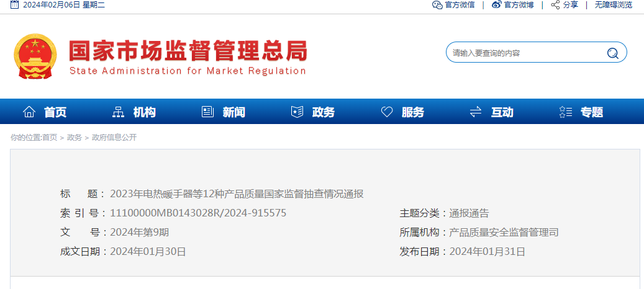Click the 发布日期 field label
644x289 pixels.
click(x=424, y=252)
